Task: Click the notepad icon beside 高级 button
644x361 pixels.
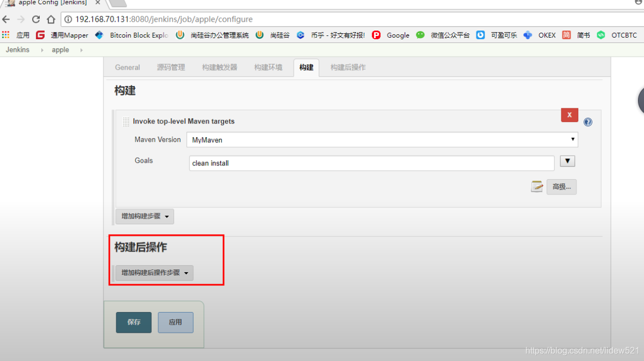Action: (536, 187)
